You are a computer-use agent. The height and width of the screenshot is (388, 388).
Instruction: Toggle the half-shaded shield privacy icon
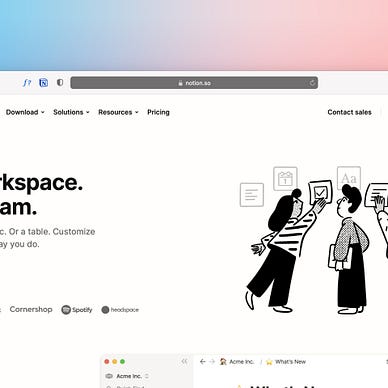tap(60, 82)
